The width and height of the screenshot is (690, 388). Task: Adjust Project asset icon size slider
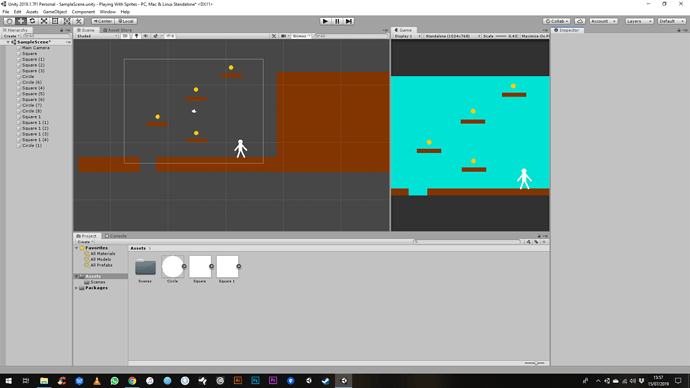click(535, 363)
